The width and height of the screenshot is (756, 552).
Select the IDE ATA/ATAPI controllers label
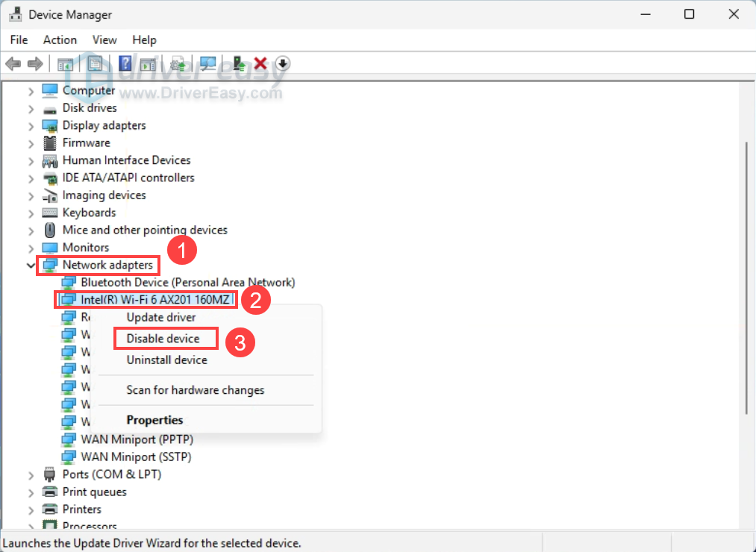click(x=128, y=178)
